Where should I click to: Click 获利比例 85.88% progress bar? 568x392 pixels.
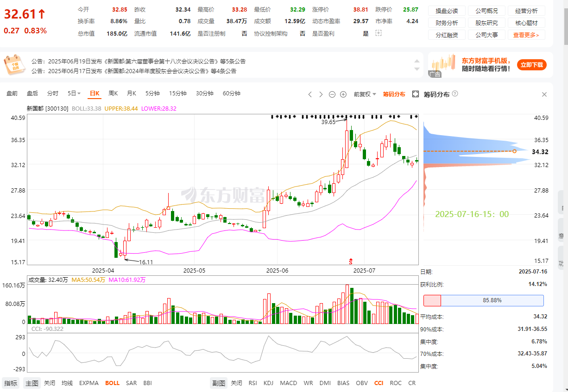[483, 300]
